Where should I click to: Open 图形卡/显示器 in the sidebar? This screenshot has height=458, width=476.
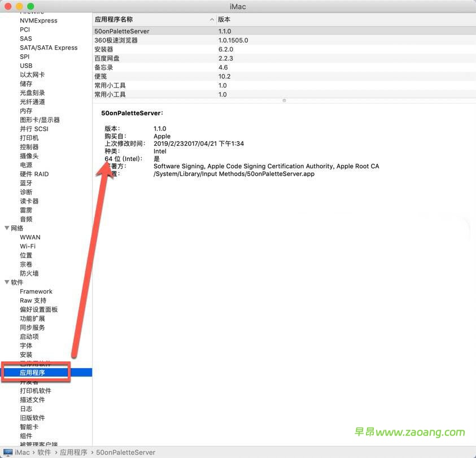(x=40, y=120)
